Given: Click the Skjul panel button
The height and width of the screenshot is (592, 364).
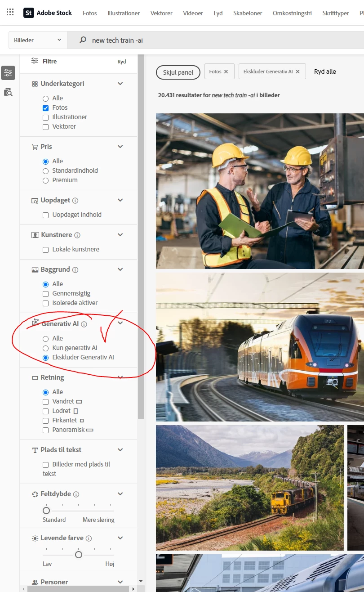Looking at the screenshot, I should 178,72.
